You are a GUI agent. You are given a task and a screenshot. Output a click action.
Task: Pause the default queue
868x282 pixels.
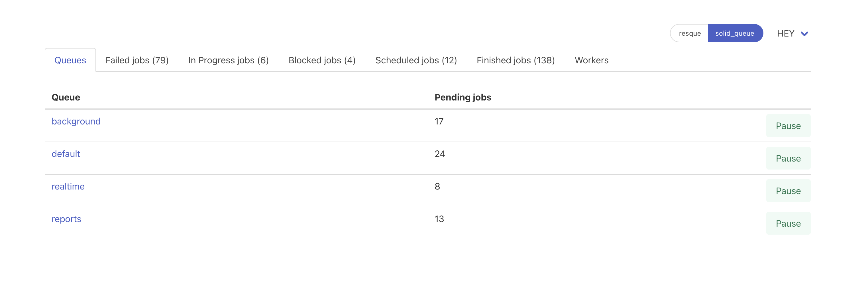click(x=788, y=158)
